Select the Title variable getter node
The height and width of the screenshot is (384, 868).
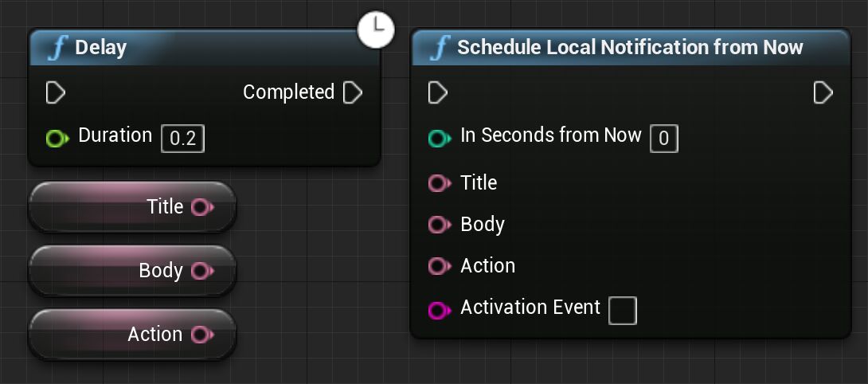coord(96,207)
